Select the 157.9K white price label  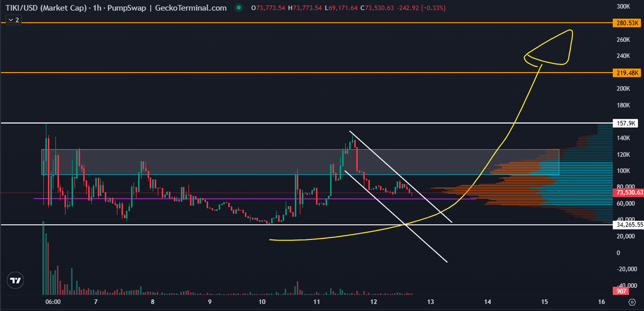coord(625,124)
